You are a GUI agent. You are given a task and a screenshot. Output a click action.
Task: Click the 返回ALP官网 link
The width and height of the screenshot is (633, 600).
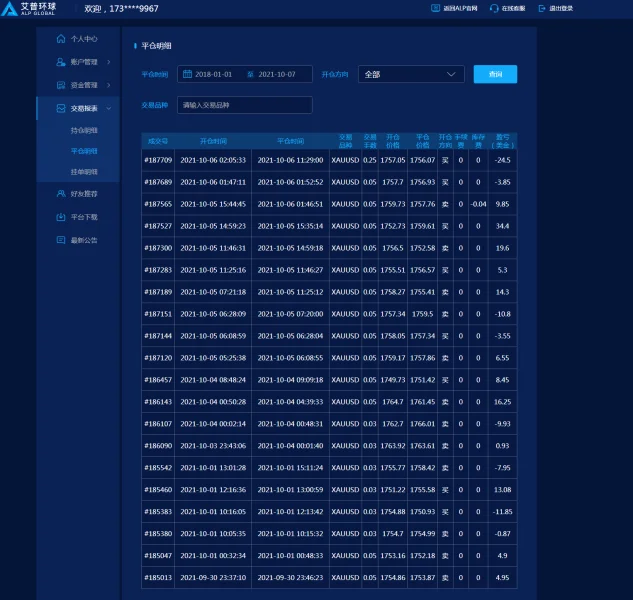(455, 8)
